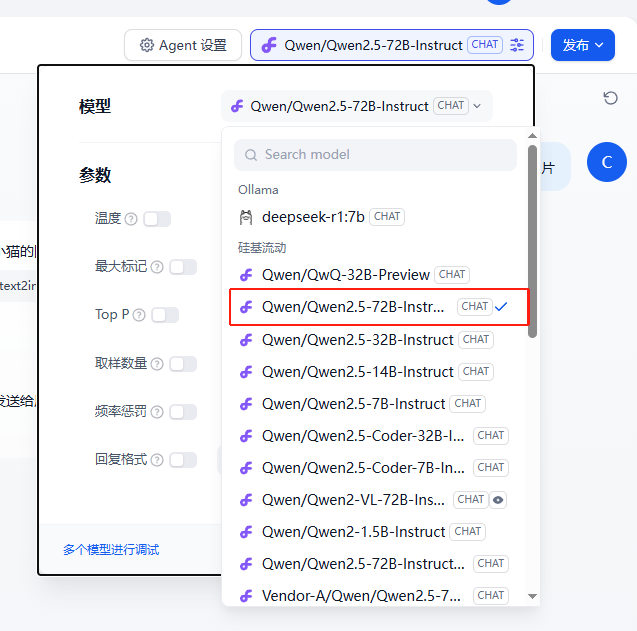
Task: Open Agent 设置 button
Action: pyautogui.click(x=183, y=45)
